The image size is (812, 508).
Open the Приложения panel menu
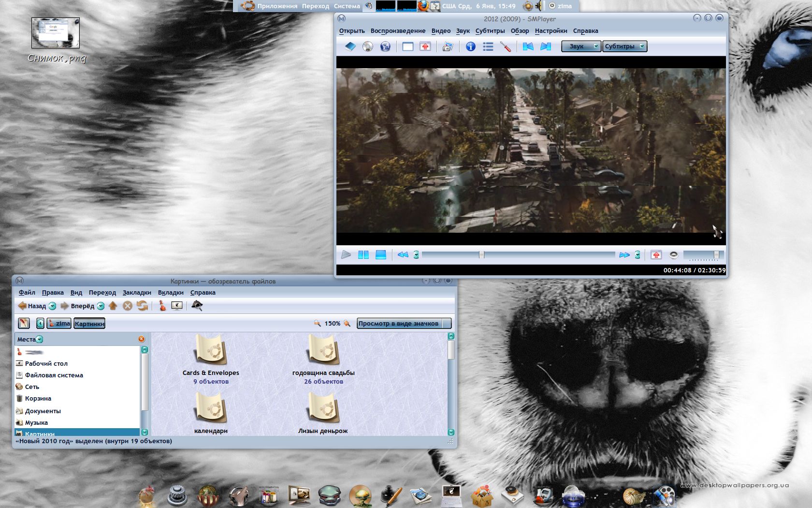(x=277, y=6)
